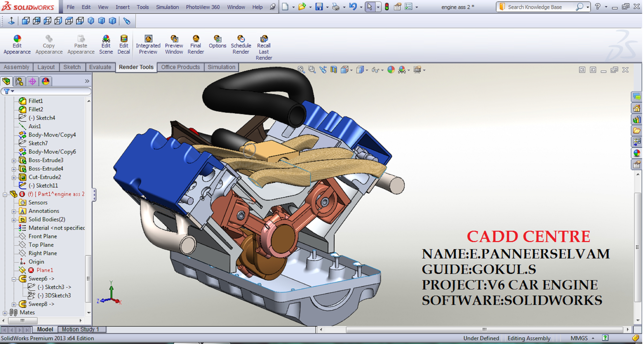644x344 pixels.
Task: Click the feature tree filter field
Action: (46, 91)
